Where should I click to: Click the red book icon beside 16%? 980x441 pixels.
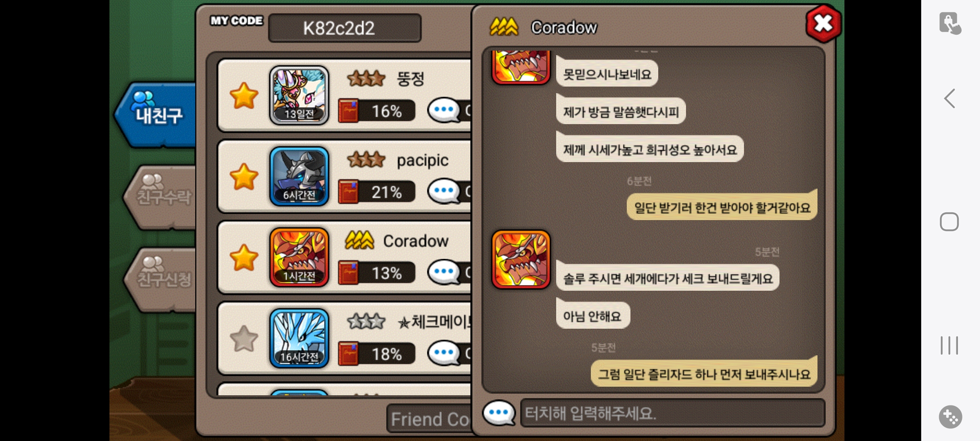pos(348,111)
